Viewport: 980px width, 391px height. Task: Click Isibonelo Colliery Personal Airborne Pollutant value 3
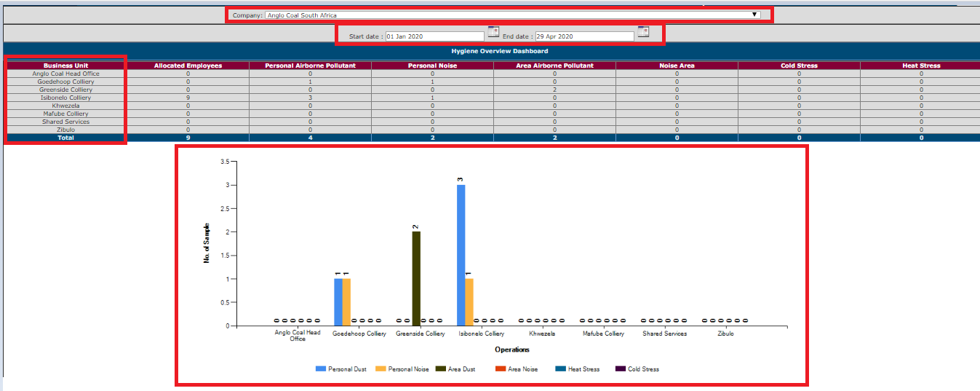[310, 98]
